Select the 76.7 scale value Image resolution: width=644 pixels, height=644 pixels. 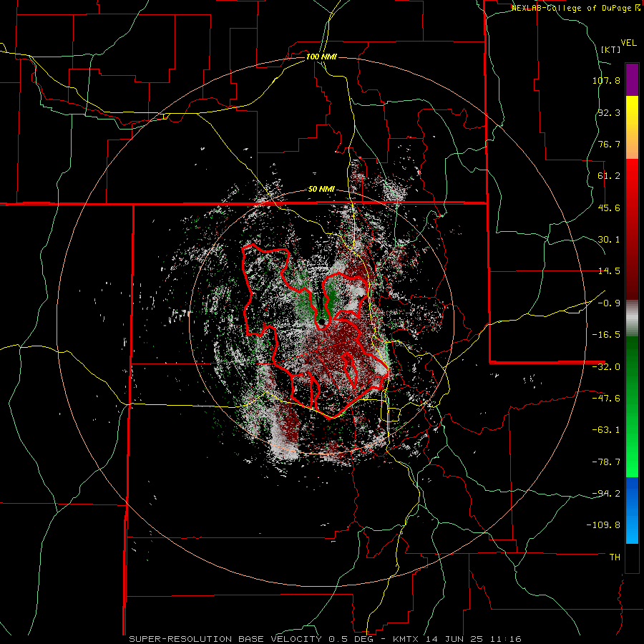pyautogui.click(x=609, y=144)
